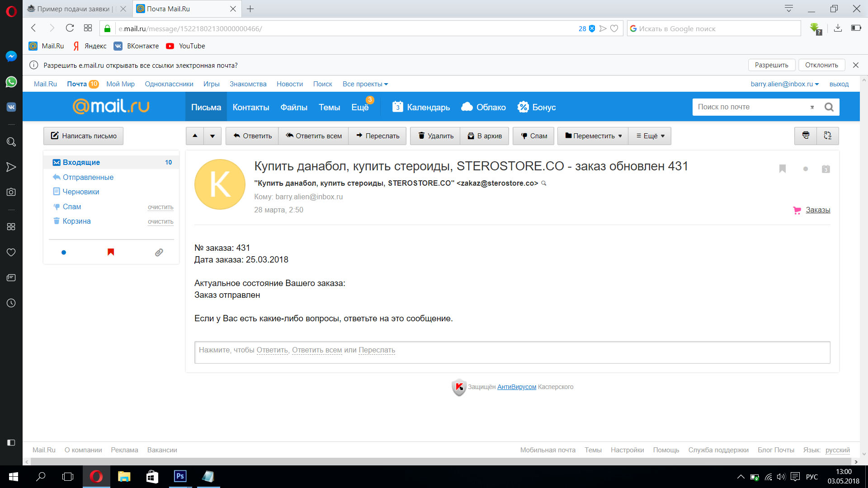Toggle the message flag bookmark icon

(x=783, y=169)
